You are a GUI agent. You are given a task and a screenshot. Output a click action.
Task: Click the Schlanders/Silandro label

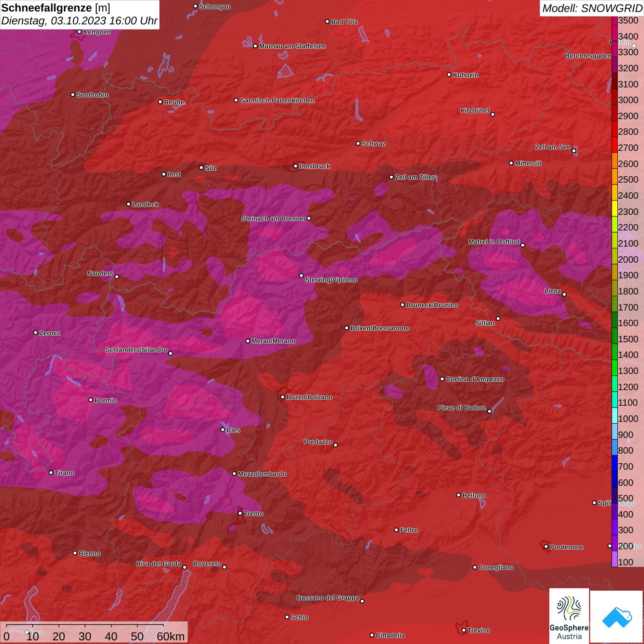pyautogui.click(x=136, y=350)
